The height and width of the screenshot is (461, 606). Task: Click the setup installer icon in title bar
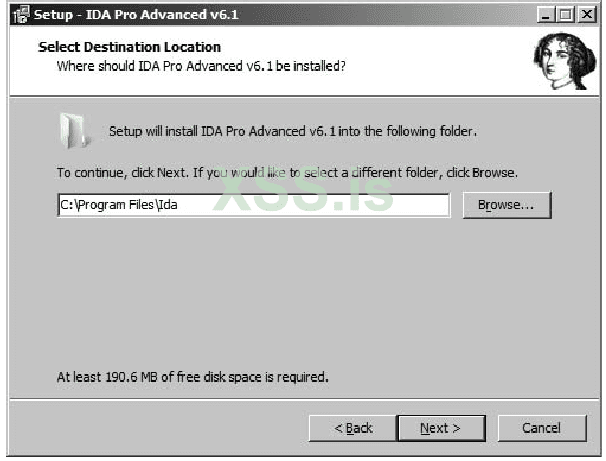pyautogui.click(x=21, y=15)
